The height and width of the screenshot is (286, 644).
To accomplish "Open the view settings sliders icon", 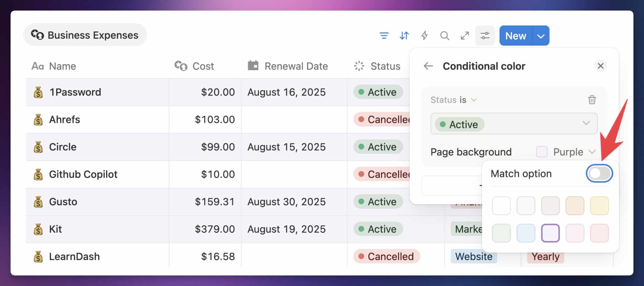I will pos(485,36).
